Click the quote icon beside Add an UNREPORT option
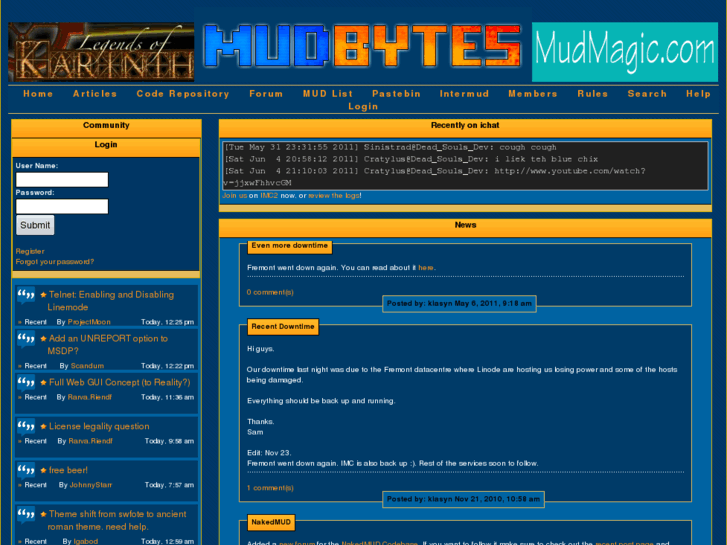The image size is (727, 545). click(26, 339)
